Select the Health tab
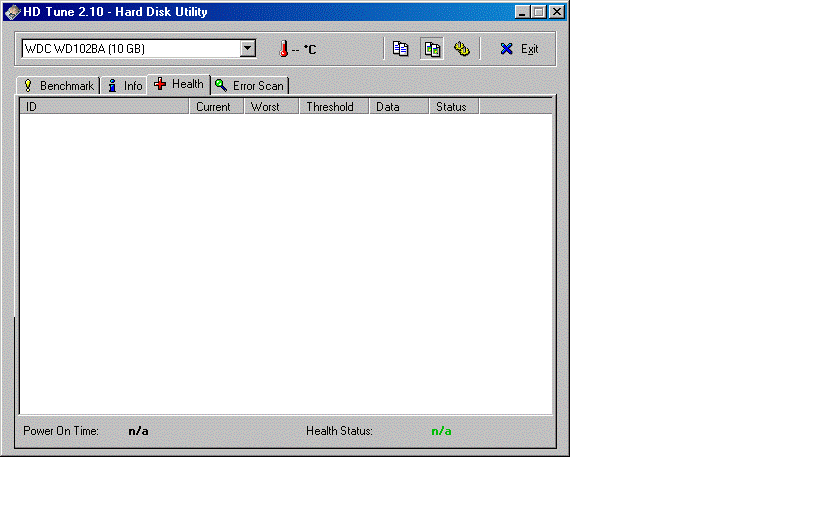Screen dimensions: 840x525 pyautogui.click(x=179, y=85)
